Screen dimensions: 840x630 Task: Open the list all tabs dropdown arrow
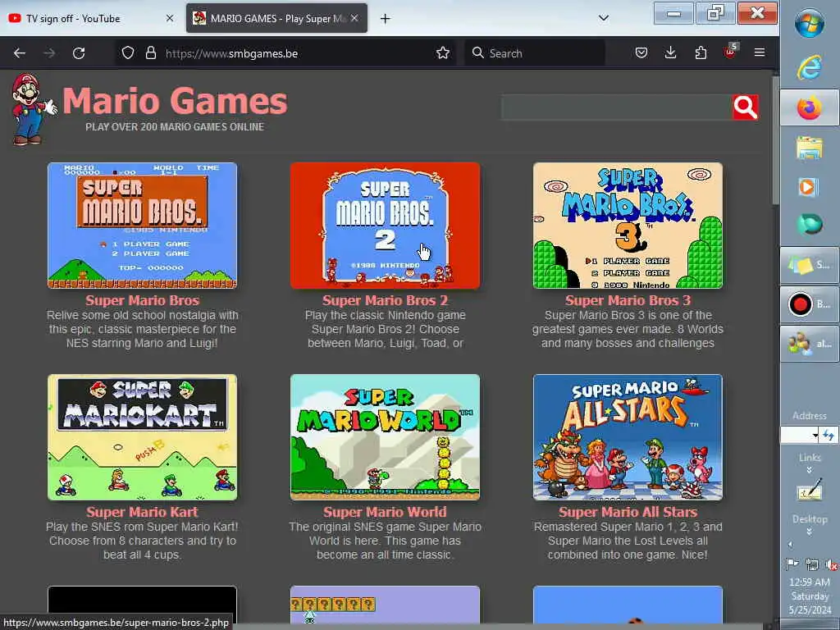pyautogui.click(x=604, y=18)
